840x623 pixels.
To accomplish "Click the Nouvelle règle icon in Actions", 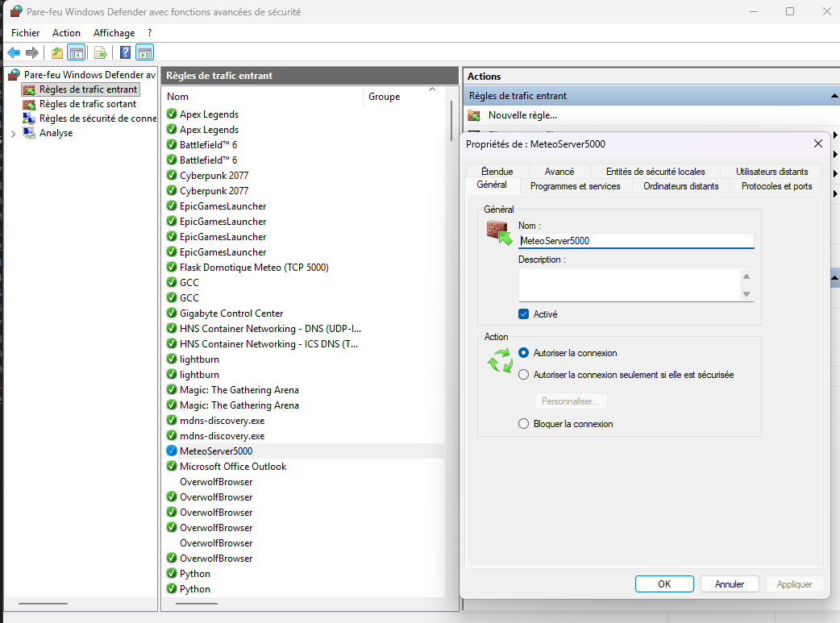I will [x=476, y=114].
